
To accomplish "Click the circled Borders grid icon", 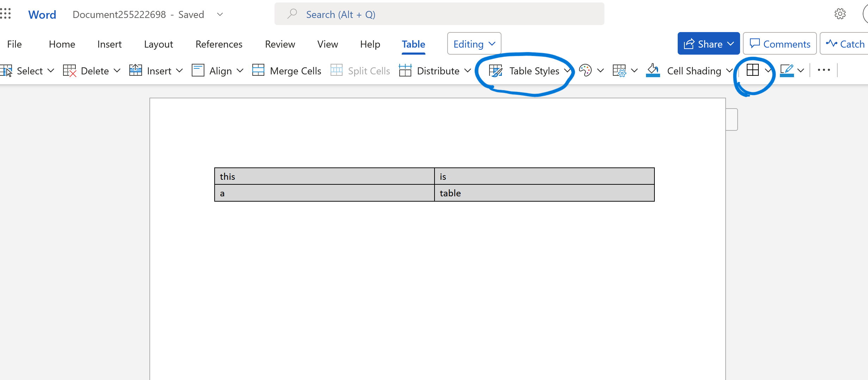I will pos(753,70).
